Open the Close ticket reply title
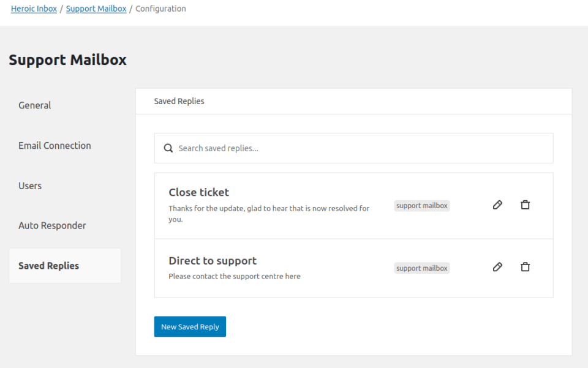This screenshot has width=588, height=368. click(x=198, y=192)
